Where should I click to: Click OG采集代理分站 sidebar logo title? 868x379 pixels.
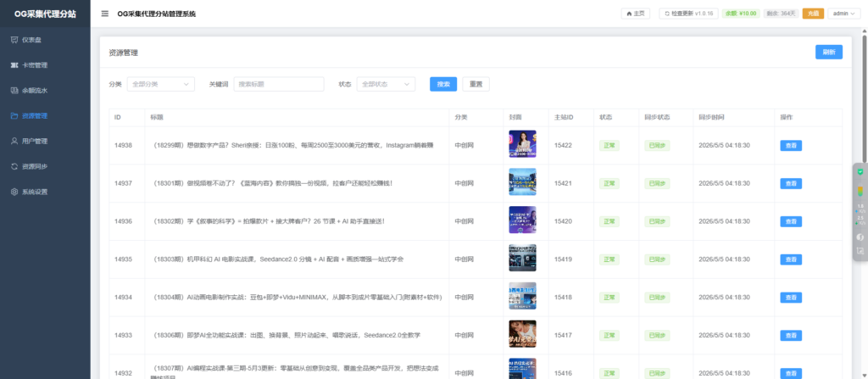pos(45,14)
